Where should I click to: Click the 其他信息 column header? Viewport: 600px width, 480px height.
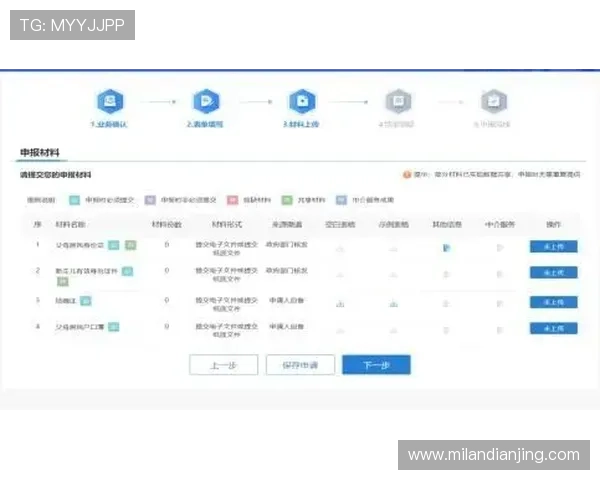tap(447, 224)
